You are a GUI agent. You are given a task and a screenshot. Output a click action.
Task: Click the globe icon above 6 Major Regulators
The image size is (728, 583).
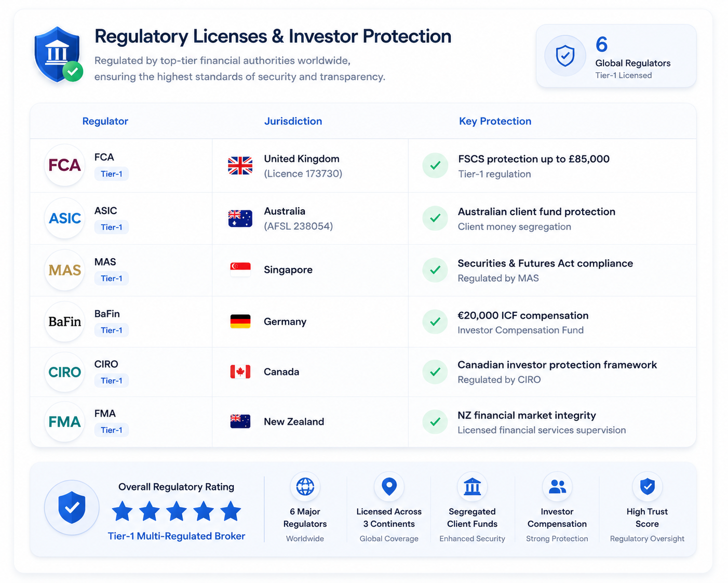[305, 487]
